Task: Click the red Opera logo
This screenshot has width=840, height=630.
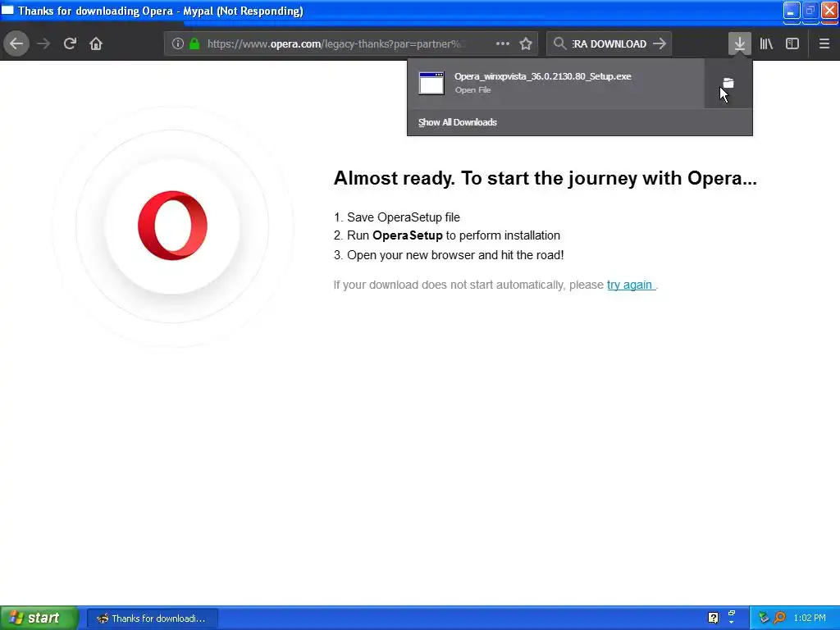Action: (x=172, y=226)
